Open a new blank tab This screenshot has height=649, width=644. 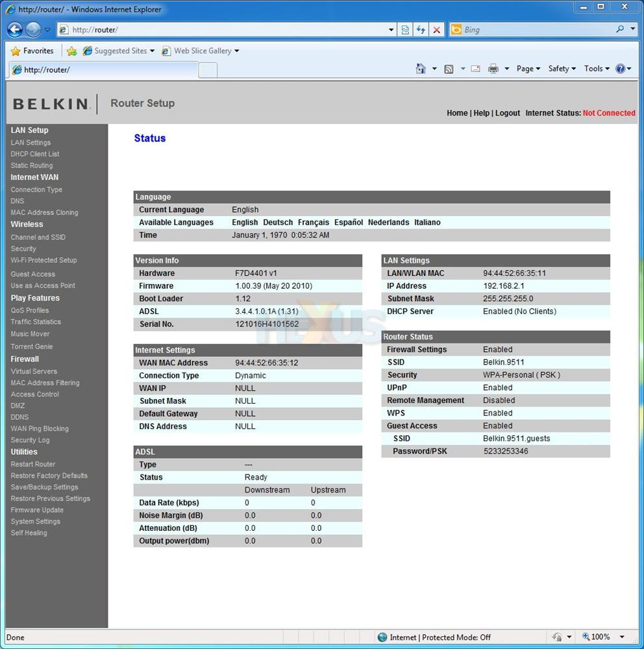[x=208, y=70]
